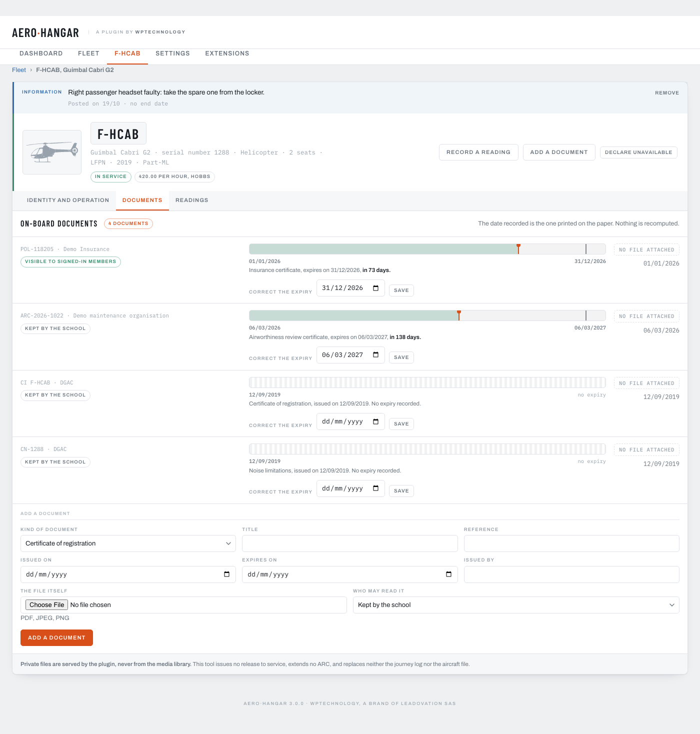Open calendar icon in CN-1288 expiry field
The height and width of the screenshot is (734, 700).
click(376, 488)
